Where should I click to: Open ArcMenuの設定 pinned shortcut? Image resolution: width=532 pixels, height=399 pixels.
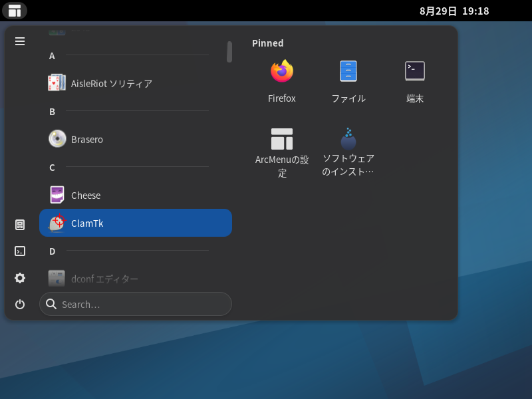[281, 153]
